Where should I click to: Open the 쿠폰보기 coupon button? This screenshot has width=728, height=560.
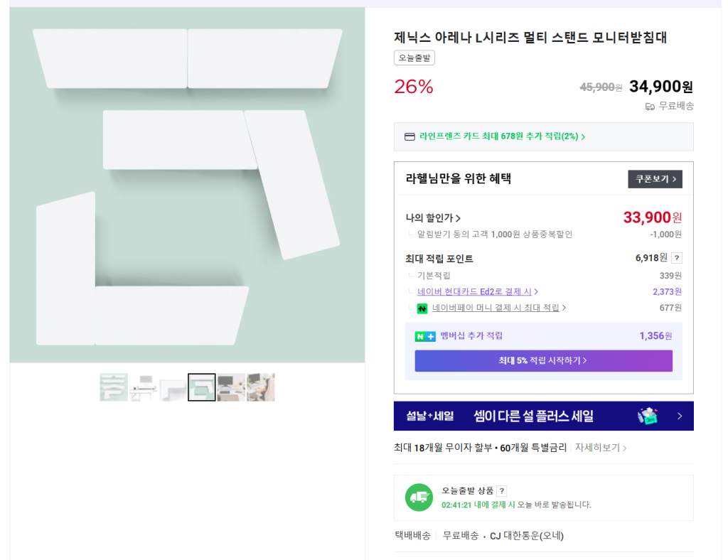pyautogui.click(x=655, y=179)
